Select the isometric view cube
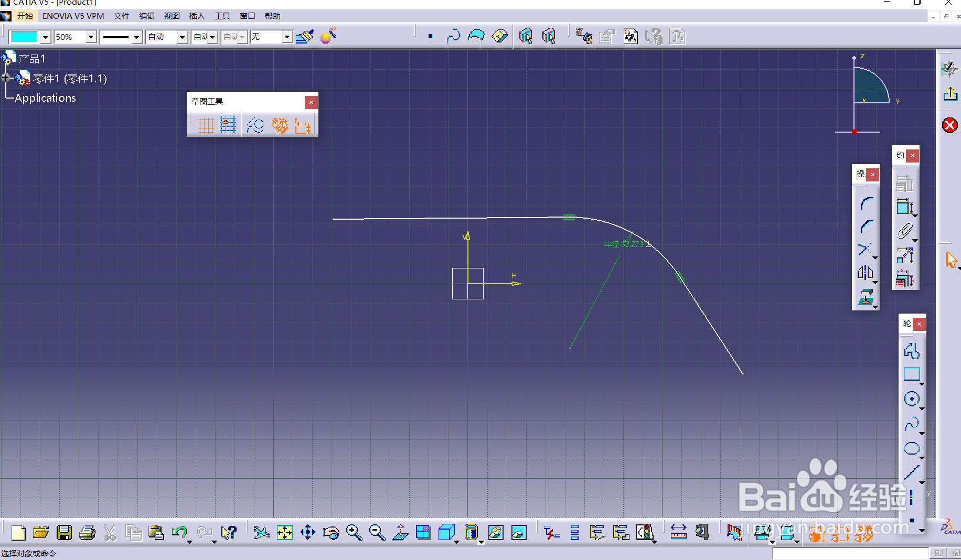Image resolution: width=961 pixels, height=560 pixels. point(446,533)
